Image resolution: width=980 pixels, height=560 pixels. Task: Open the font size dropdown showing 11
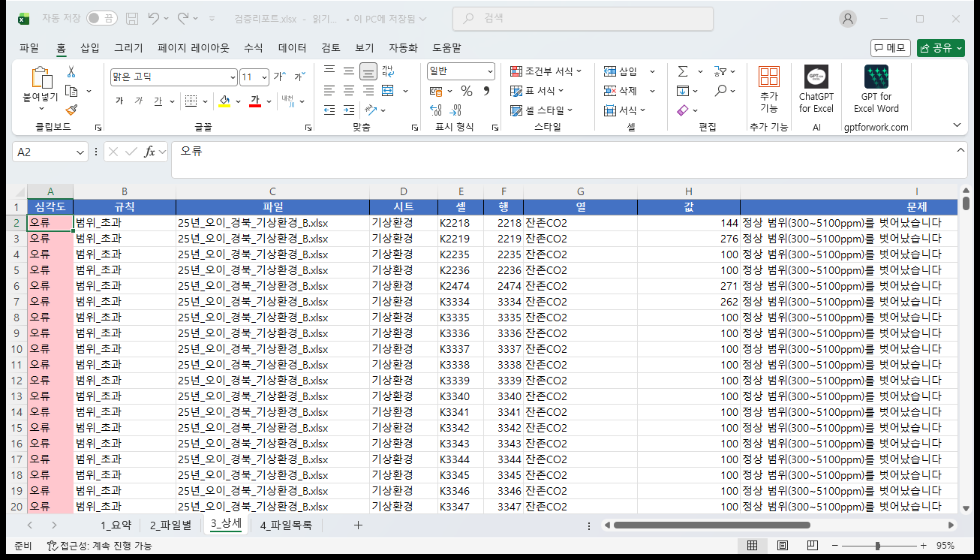tap(265, 77)
